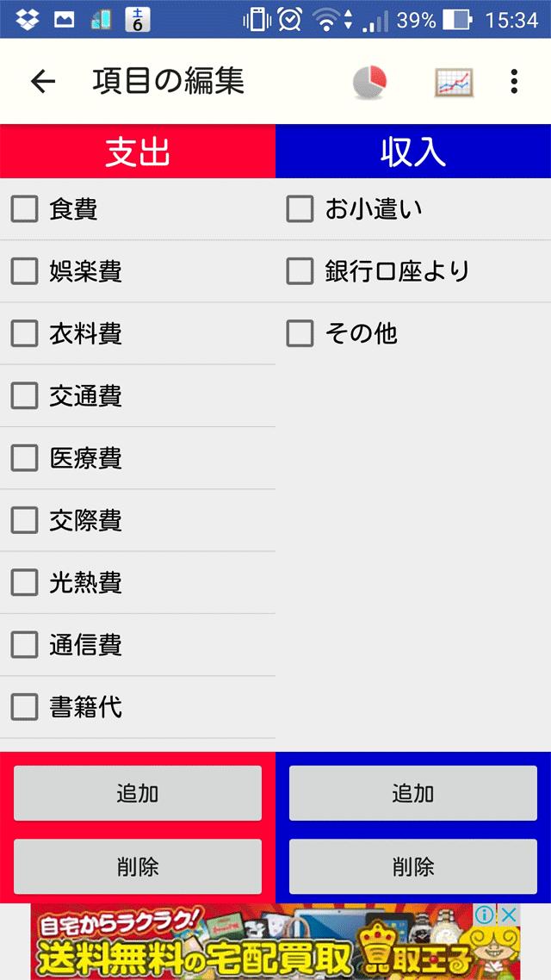Image resolution: width=551 pixels, height=980 pixels.
Task: Check the 食費 checkbox
Action: 24,208
